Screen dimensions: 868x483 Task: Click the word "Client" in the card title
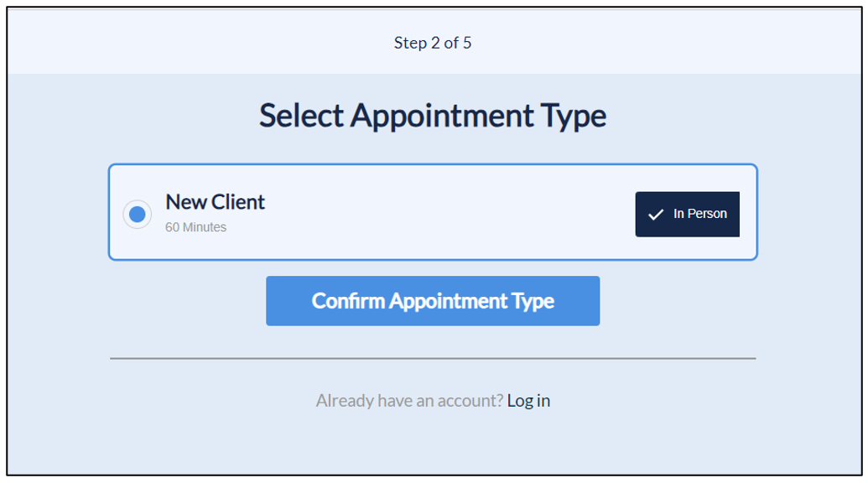pos(238,202)
